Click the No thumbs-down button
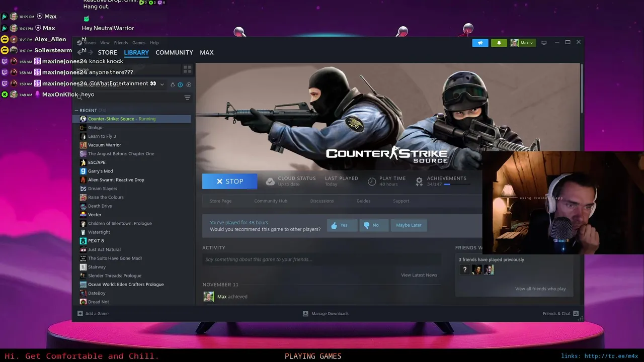 (373, 225)
